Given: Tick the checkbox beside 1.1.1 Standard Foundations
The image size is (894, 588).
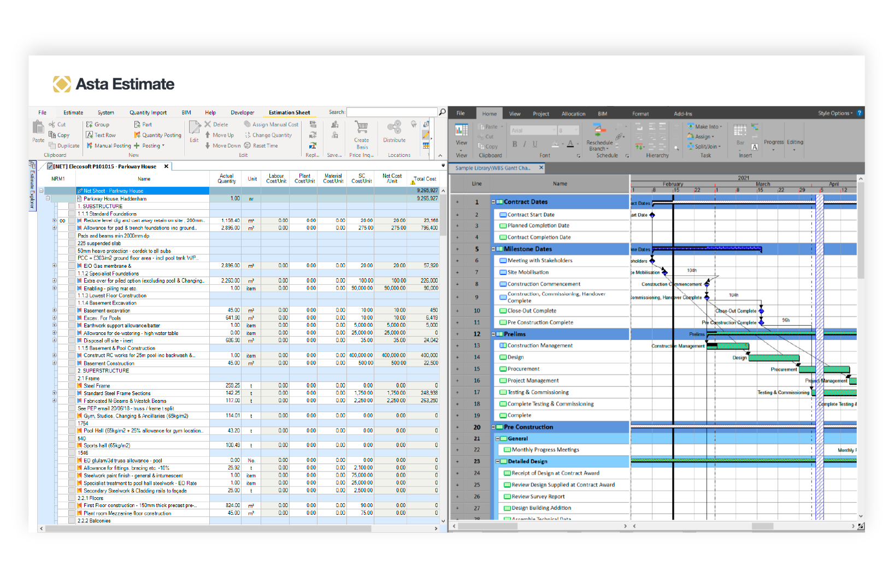Looking at the screenshot, I should 72,214.
